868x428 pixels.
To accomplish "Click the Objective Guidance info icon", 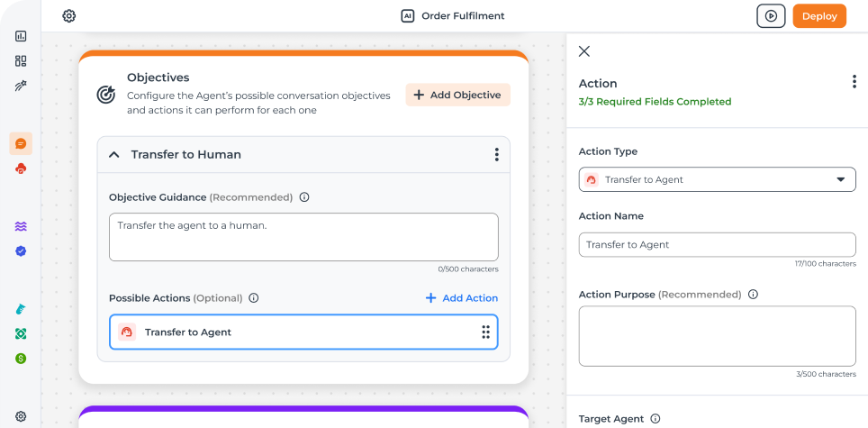I will (x=304, y=197).
